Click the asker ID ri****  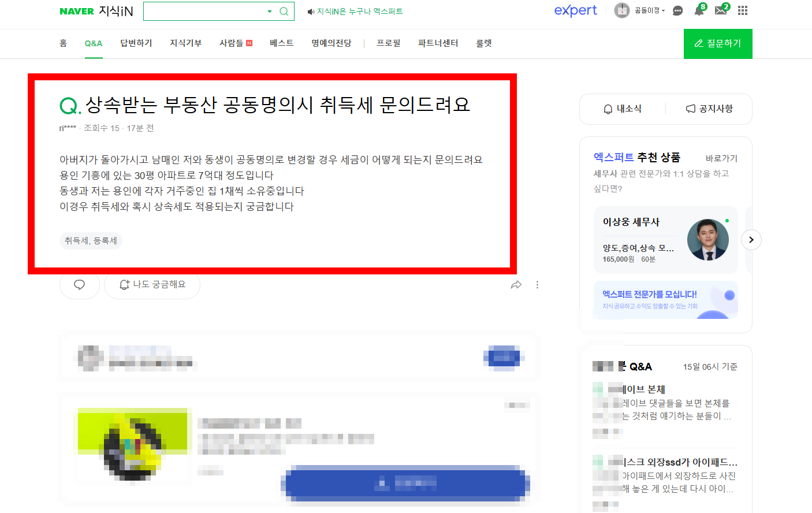[x=68, y=128]
